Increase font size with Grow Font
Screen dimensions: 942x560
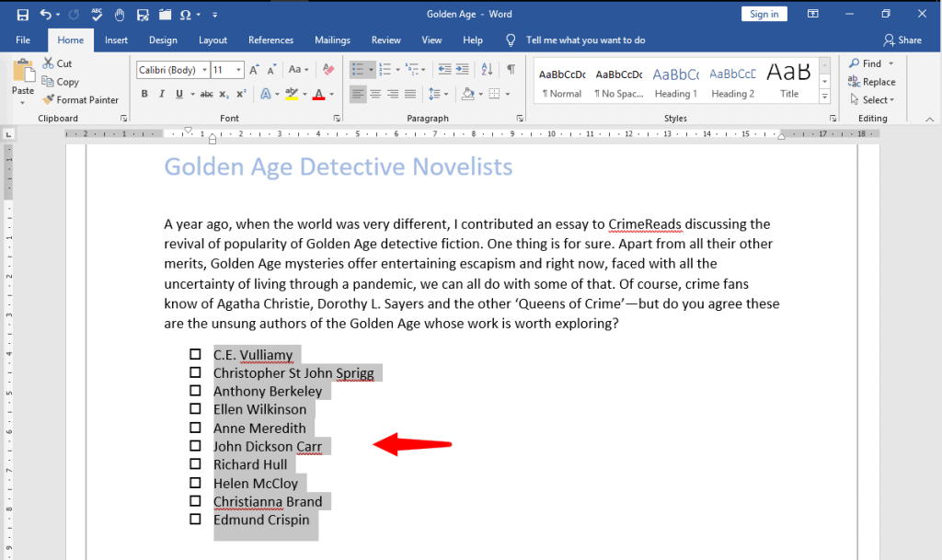coord(254,70)
